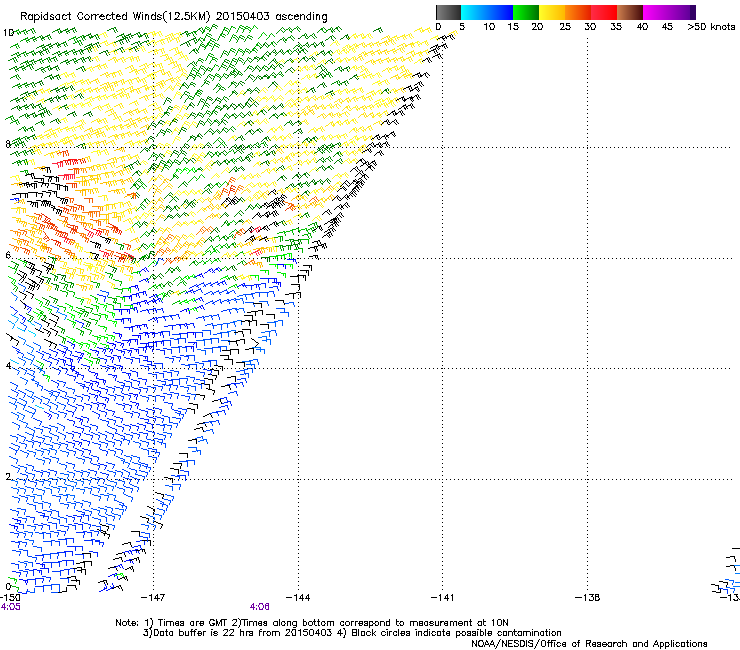This screenshot has width=740, height=650.
Task: Click the latitude axis label '2'
Action: (x=8, y=476)
